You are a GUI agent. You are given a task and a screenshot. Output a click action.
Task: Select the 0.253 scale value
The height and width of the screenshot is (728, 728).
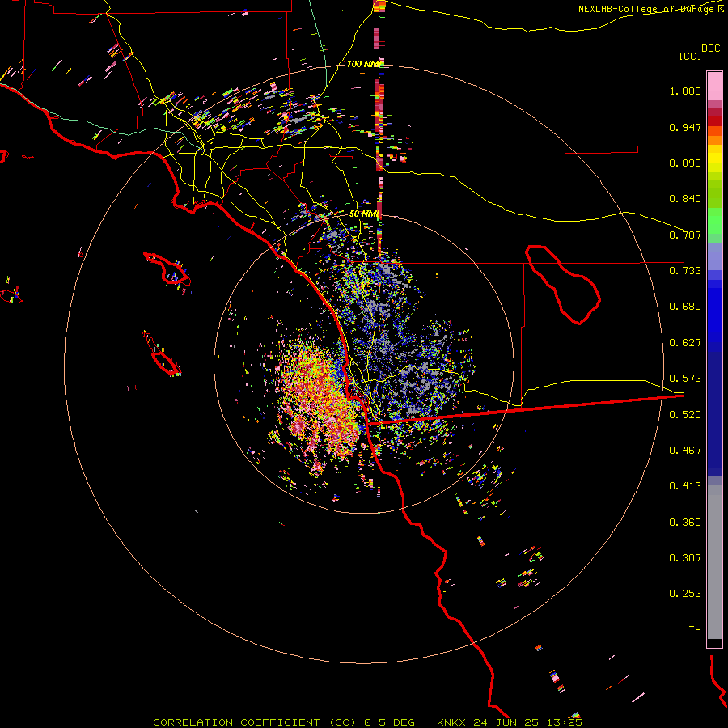pyautogui.click(x=685, y=594)
